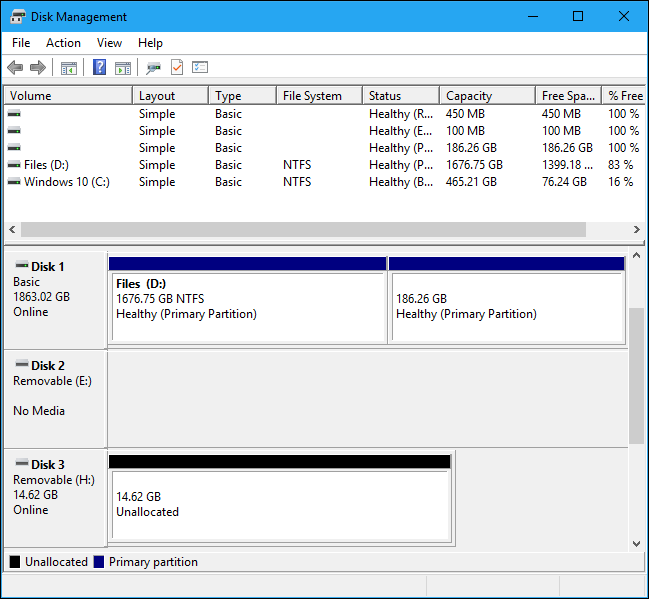
Task: Click the Show/Hide Action Pane icon
Action: 123,68
